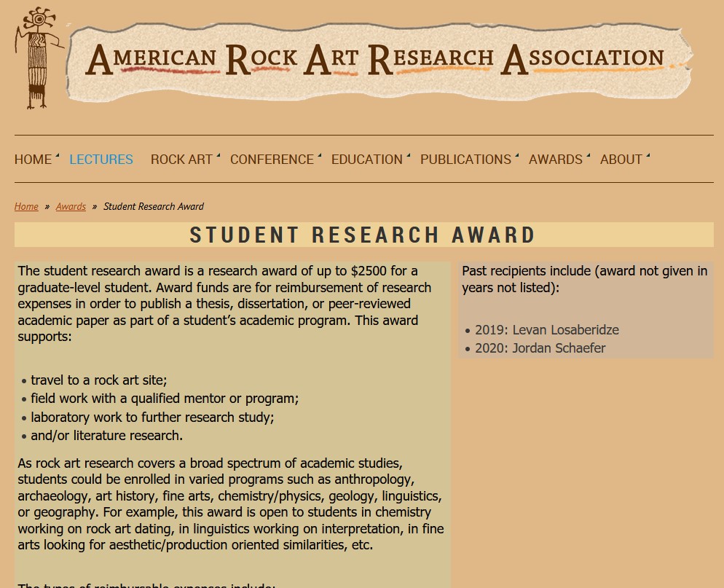
Task: Click the Student Research Award breadcrumb text
Action: [x=154, y=207]
